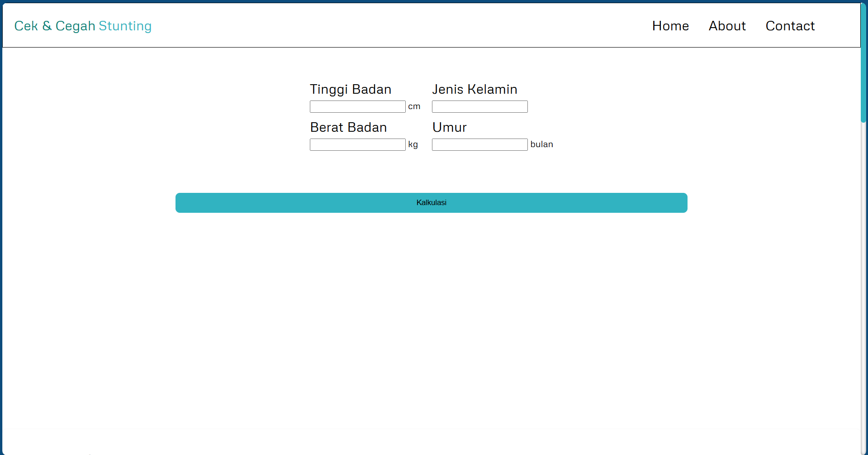Focus the Tinggi Badan input field
The width and height of the screenshot is (868, 455).
pos(357,107)
